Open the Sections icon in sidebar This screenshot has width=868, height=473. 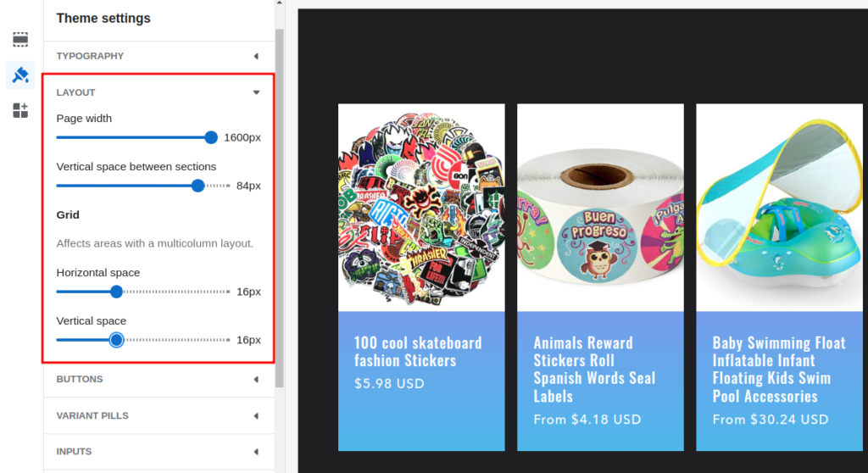click(20, 39)
